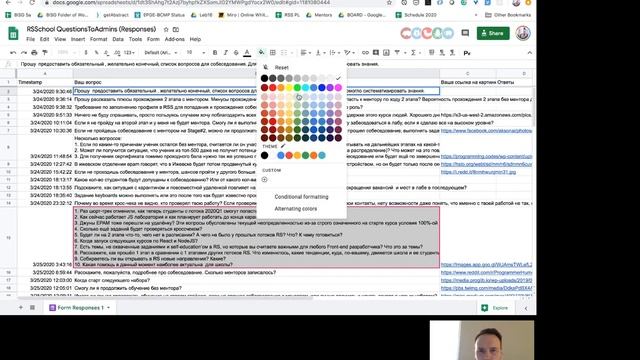Open the number format 123 dropdown
The width and height of the screenshot is (640, 360).
tap(129, 53)
